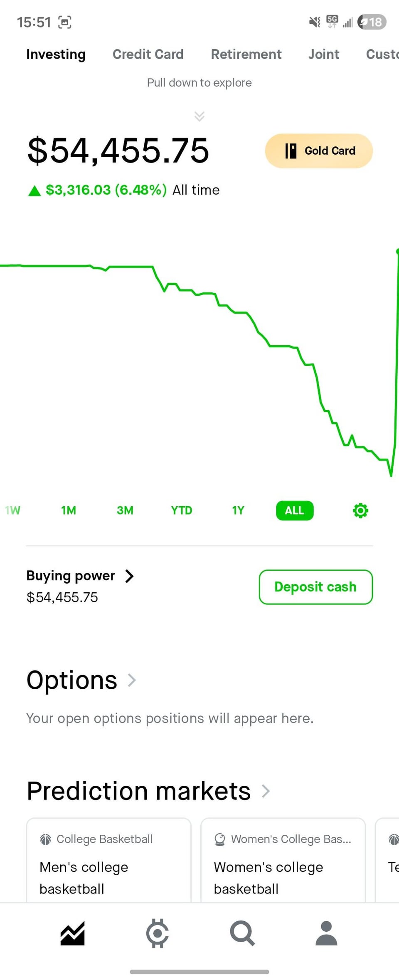Tap the double-chevron pull down indicator

pos(199,116)
